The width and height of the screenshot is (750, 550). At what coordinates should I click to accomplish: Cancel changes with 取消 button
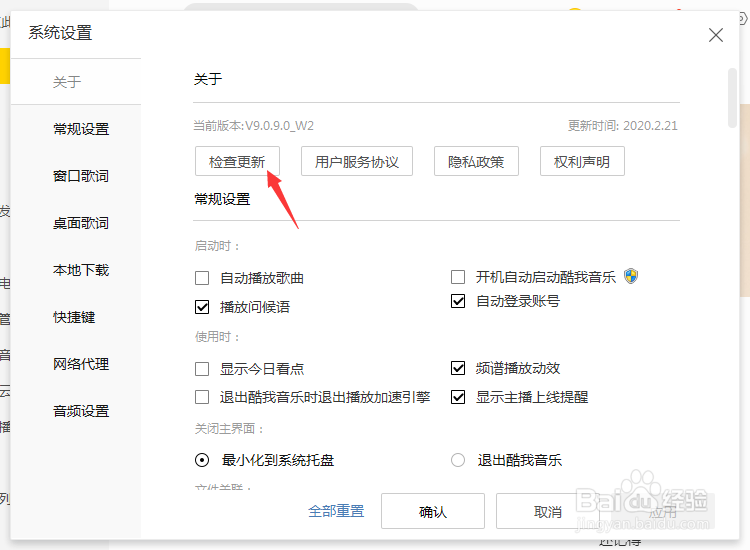pos(548,511)
